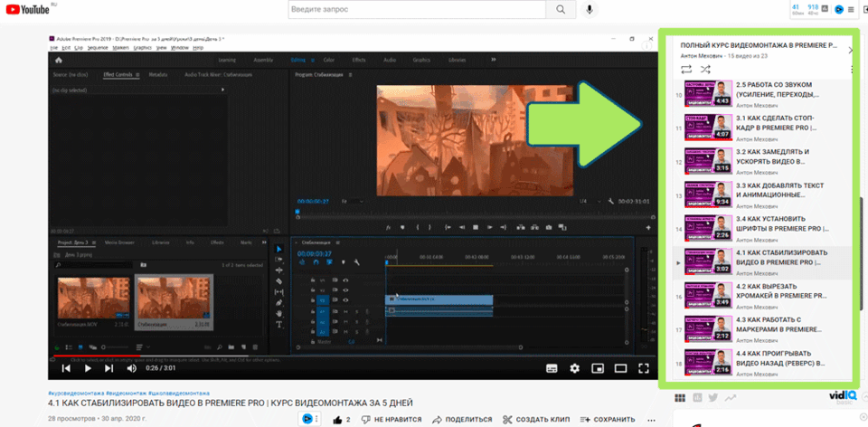Open the YouTube home logo
The width and height of the screenshot is (868, 427).
(29, 9)
